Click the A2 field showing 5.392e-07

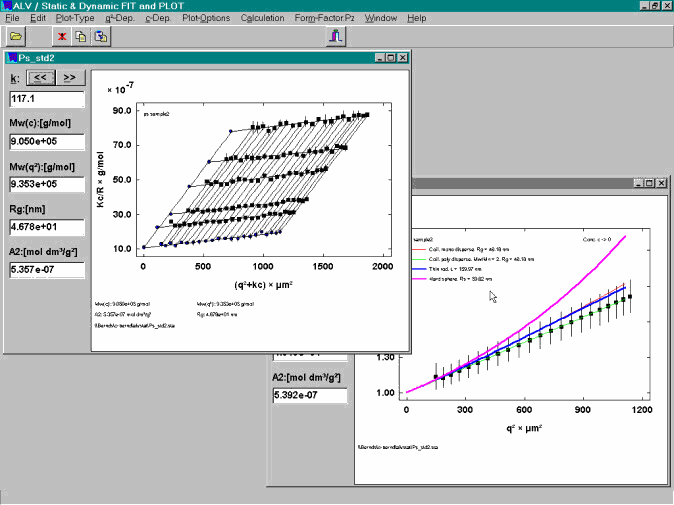click(309, 396)
